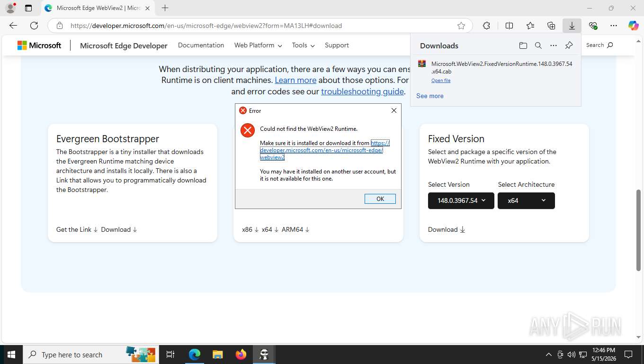Open the Extensions puzzle icon
The width and height of the screenshot is (644, 364).
tap(486, 26)
